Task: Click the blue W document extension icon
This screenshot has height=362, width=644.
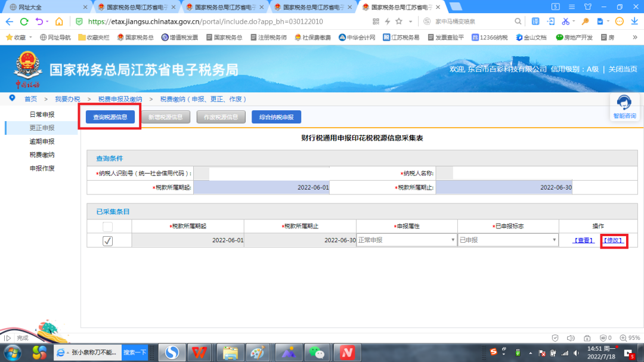Action: 600,21
